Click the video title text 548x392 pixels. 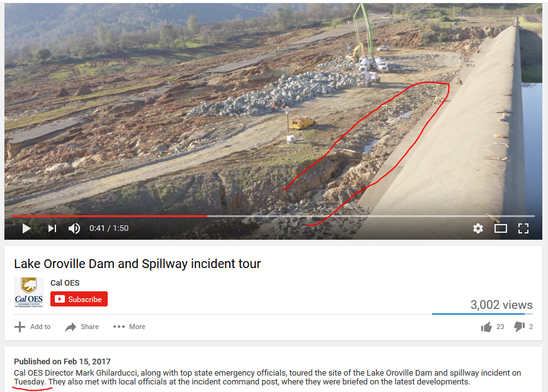click(137, 264)
